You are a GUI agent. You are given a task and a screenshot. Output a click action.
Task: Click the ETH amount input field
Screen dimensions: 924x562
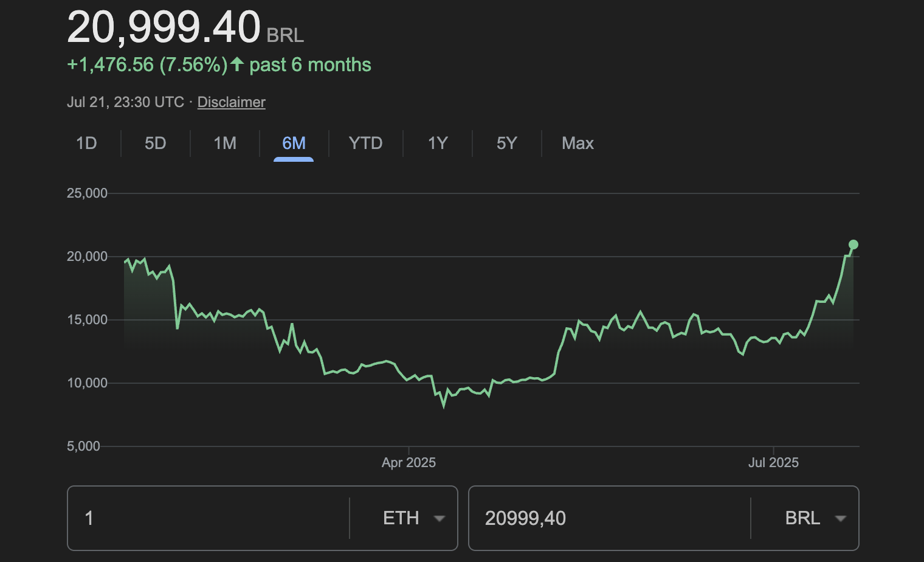(210, 518)
